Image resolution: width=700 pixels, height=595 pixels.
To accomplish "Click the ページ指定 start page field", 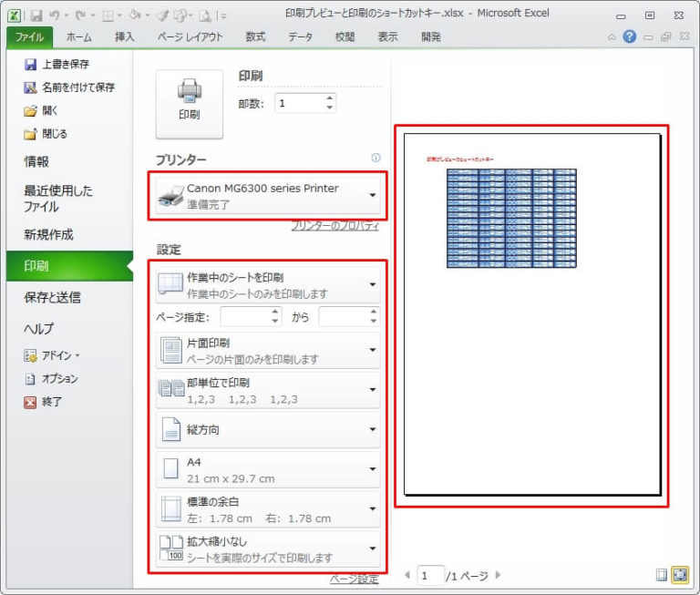I will click(x=245, y=317).
